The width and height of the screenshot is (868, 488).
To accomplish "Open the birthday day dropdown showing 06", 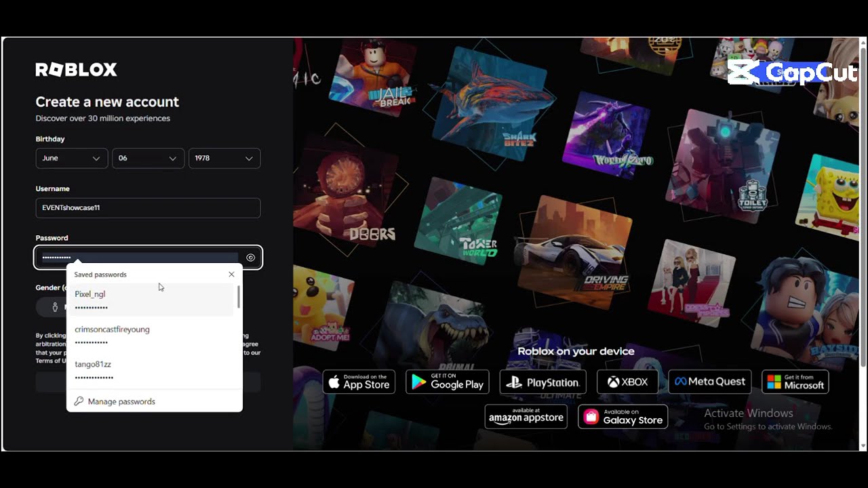I will [148, 158].
